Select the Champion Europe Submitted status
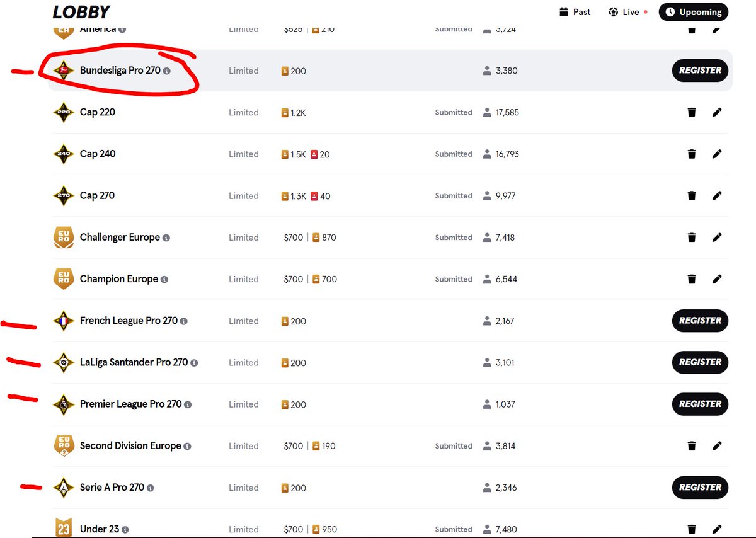The image size is (756, 538). (454, 279)
